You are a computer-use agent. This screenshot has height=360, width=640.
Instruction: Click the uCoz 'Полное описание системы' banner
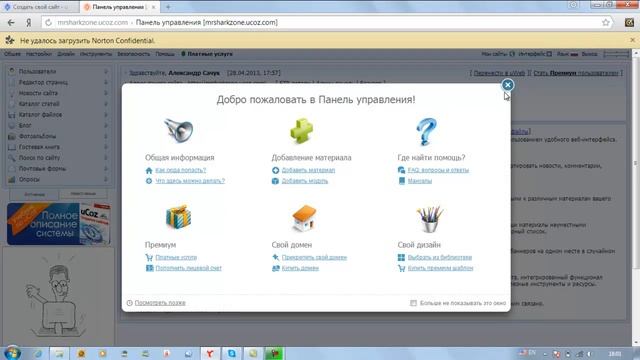coord(58,224)
